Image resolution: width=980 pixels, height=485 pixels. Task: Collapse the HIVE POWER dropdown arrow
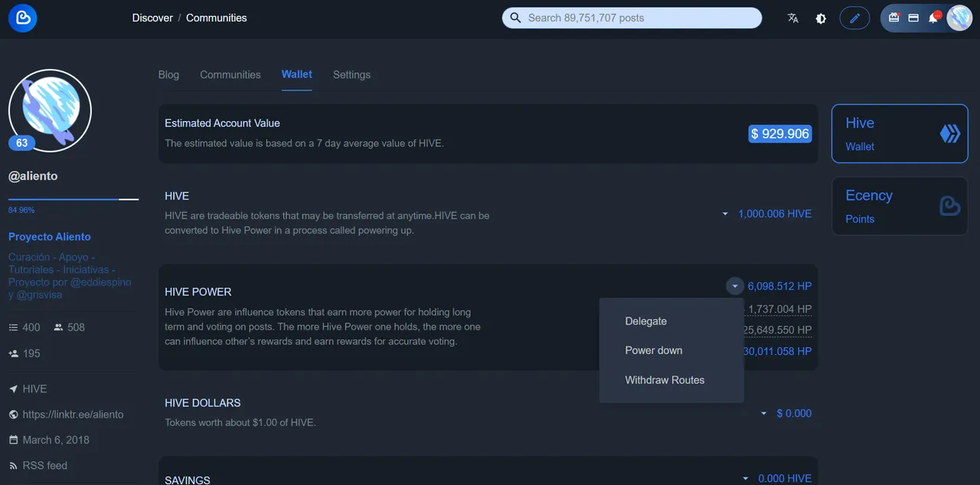(x=734, y=286)
